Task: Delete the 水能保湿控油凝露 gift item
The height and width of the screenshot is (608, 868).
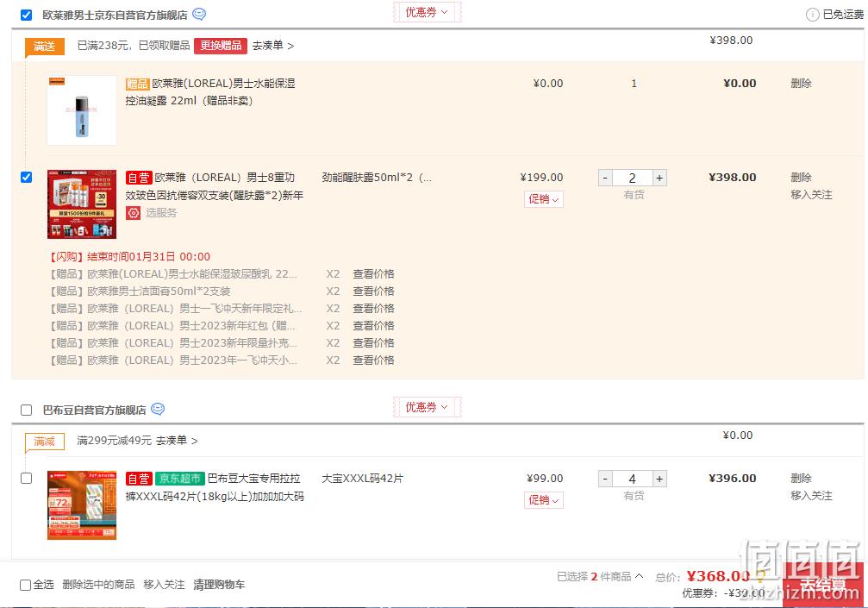Action: pyautogui.click(x=801, y=84)
